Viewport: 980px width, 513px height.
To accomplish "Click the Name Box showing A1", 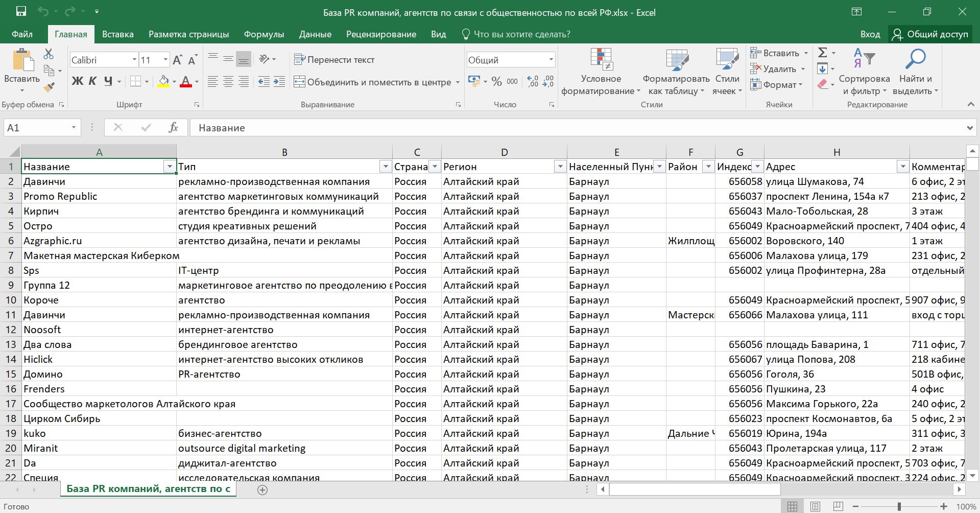I will pyautogui.click(x=36, y=128).
